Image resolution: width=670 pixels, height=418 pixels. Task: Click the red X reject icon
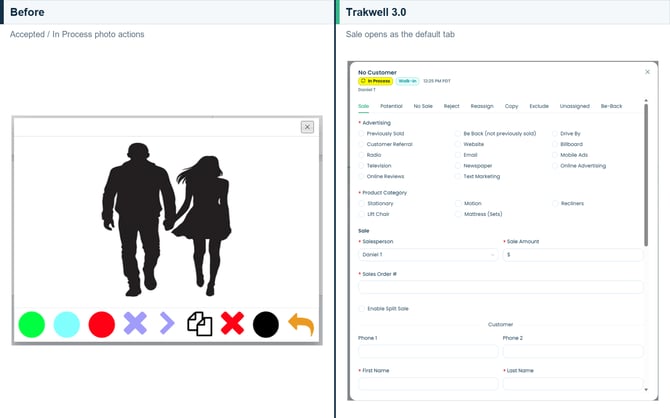pos(232,323)
